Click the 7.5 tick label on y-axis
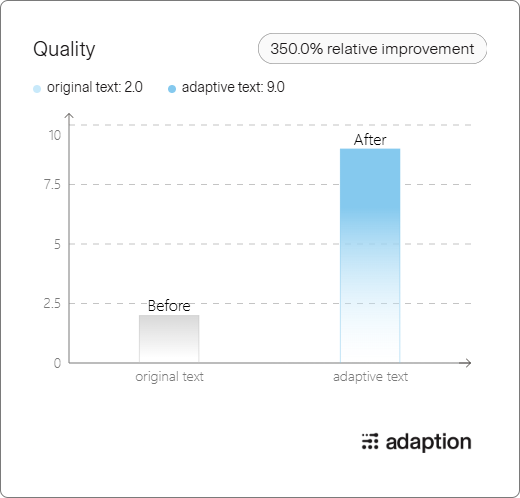The height and width of the screenshot is (498, 520). tap(52, 185)
